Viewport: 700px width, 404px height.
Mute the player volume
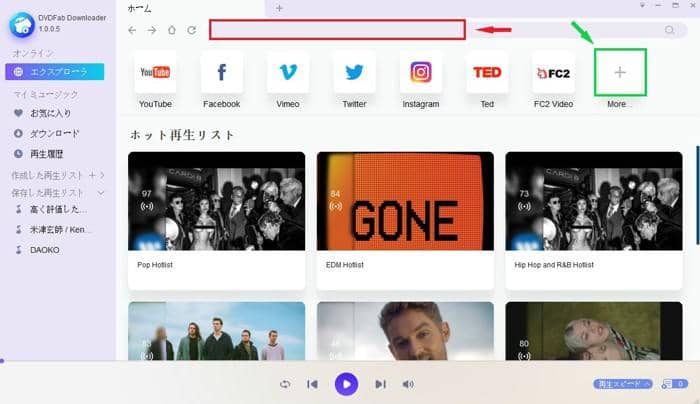pyautogui.click(x=408, y=384)
